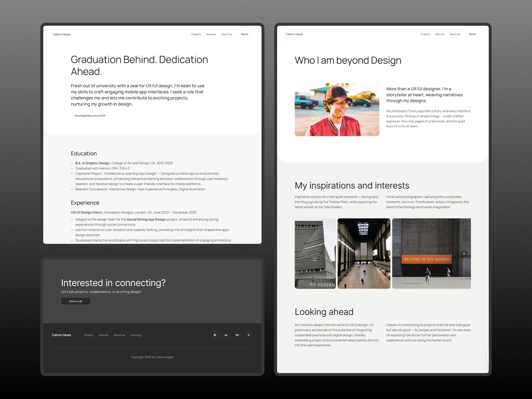Open the LinkedIn profile icon

click(x=226, y=335)
